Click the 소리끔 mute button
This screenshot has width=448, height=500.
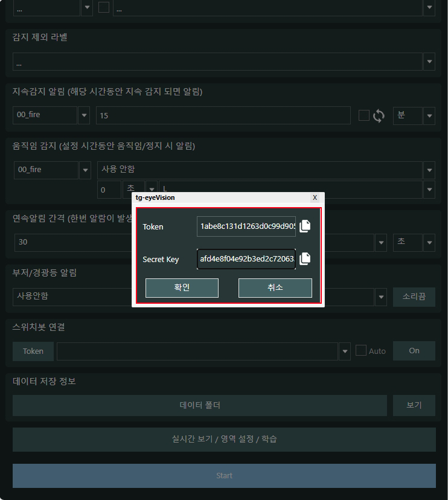pos(414,296)
